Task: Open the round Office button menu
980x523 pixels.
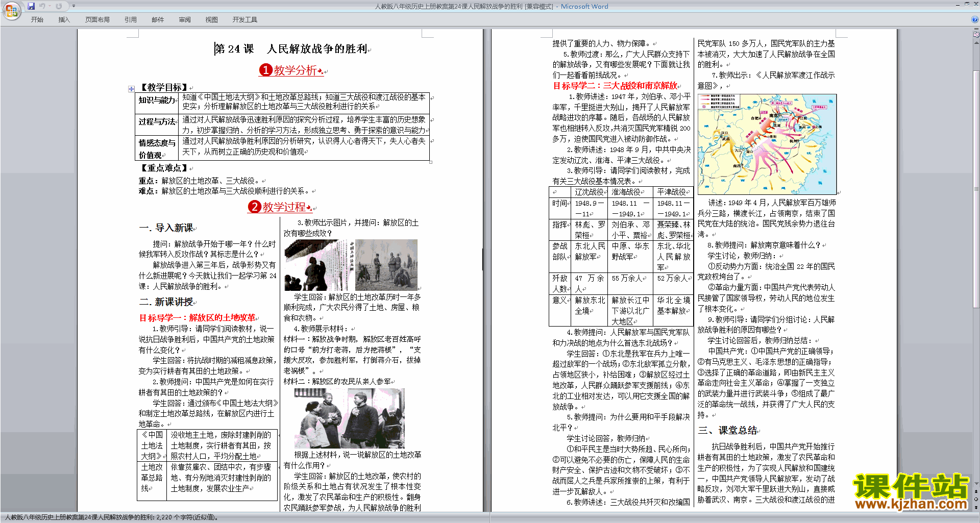Action: (11, 11)
